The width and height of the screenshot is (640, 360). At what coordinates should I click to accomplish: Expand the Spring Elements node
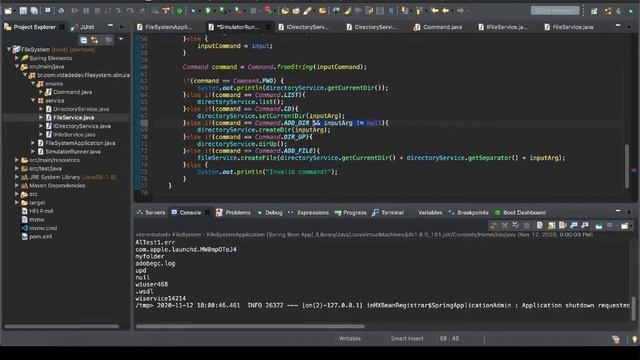coord(17,58)
